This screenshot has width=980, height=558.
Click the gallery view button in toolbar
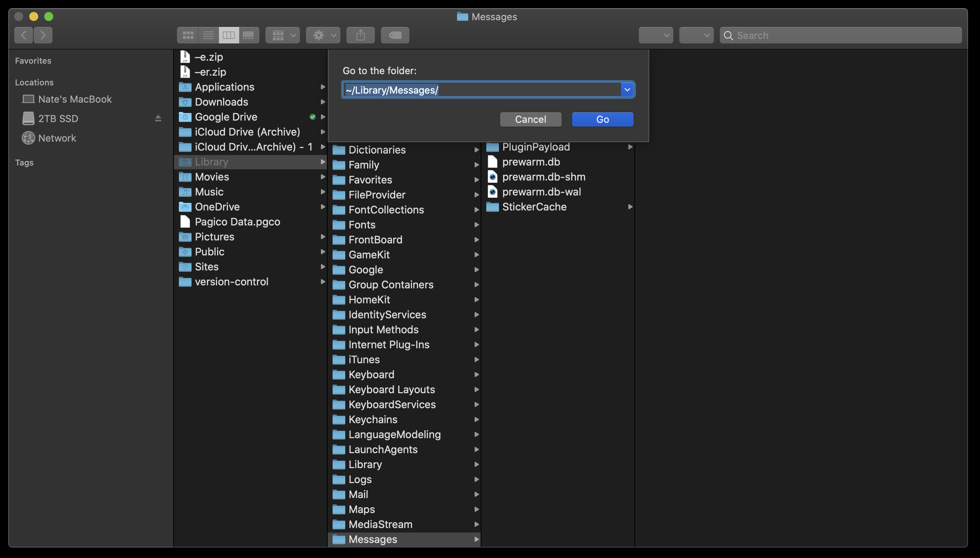[249, 35]
